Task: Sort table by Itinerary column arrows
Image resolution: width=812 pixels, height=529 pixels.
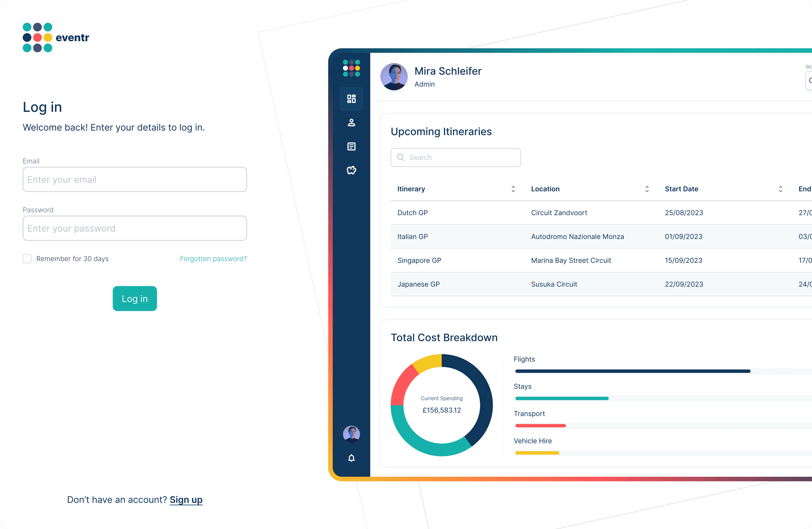Action: click(x=513, y=189)
